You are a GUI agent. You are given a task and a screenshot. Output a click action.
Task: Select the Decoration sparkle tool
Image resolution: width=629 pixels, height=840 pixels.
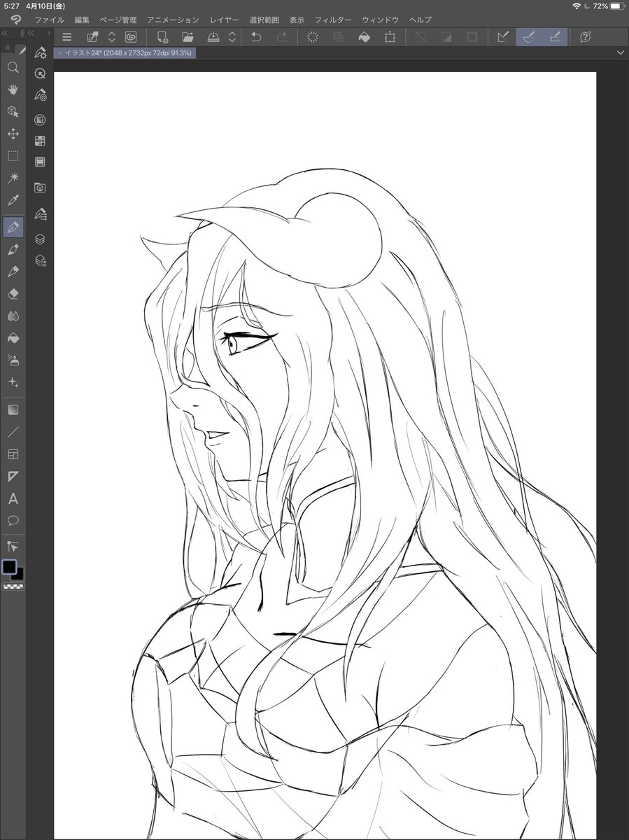[x=13, y=382]
